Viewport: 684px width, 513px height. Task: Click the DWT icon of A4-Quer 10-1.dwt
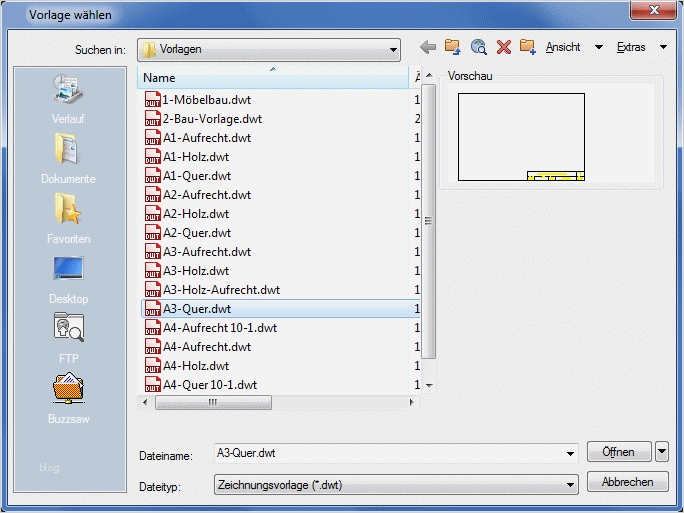(x=153, y=384)
